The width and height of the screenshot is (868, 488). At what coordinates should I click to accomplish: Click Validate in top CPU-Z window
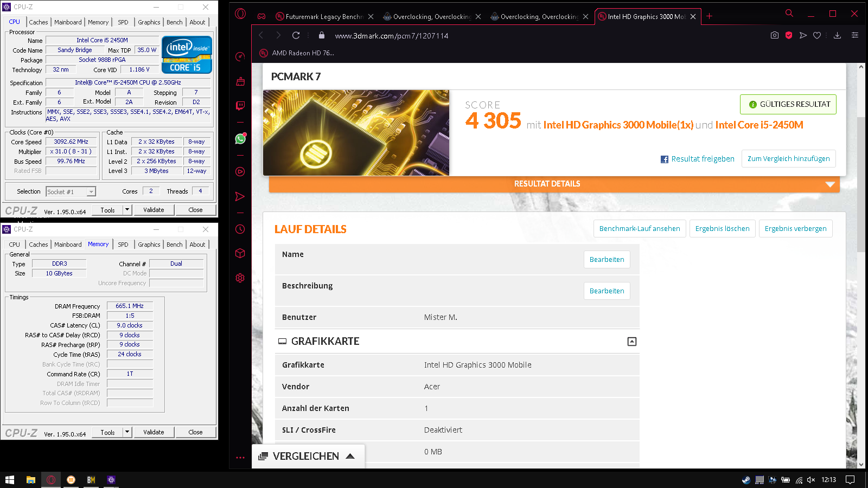click(154, 210)
